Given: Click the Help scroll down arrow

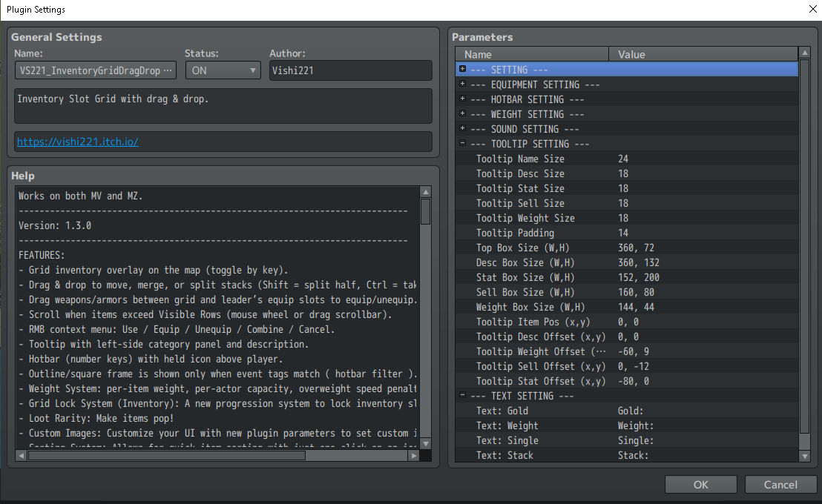Looking at the screenshot, I should (x=426, y=444).
